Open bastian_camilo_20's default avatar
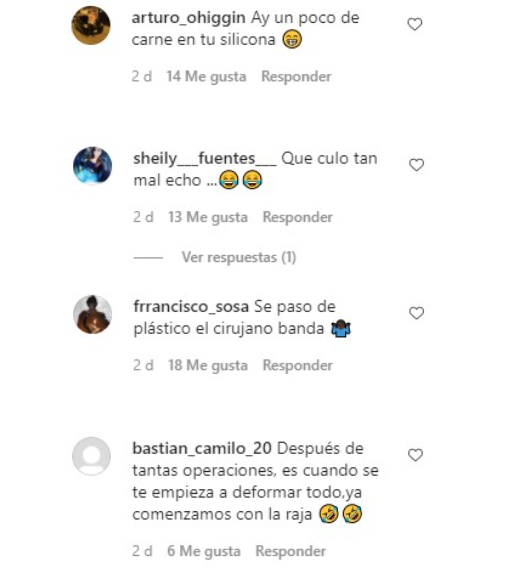 pos(91,456)
